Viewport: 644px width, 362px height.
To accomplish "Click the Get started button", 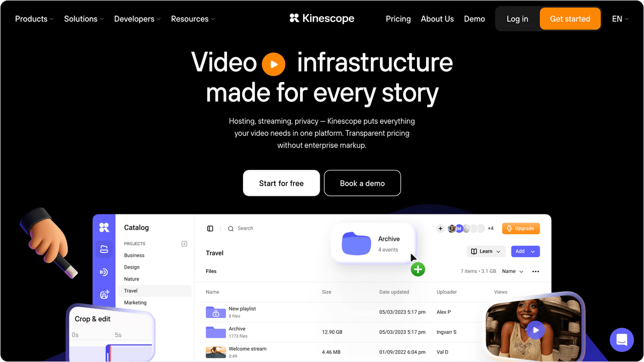I will pyautogui.click(x=570, y=19).
